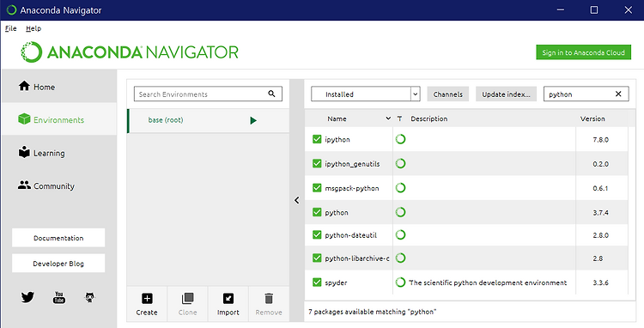Click the spyder package name
The image size is (644, 328).
[336, 282]
